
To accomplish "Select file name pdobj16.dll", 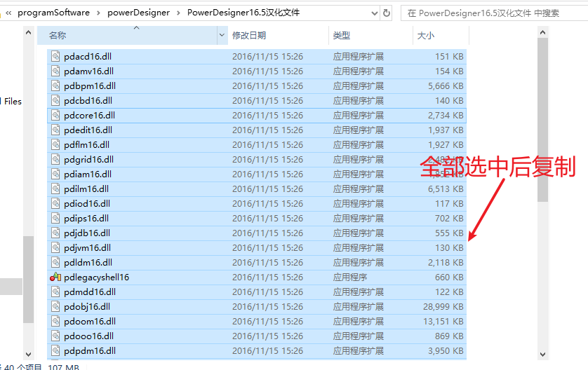I will point(87,307).
